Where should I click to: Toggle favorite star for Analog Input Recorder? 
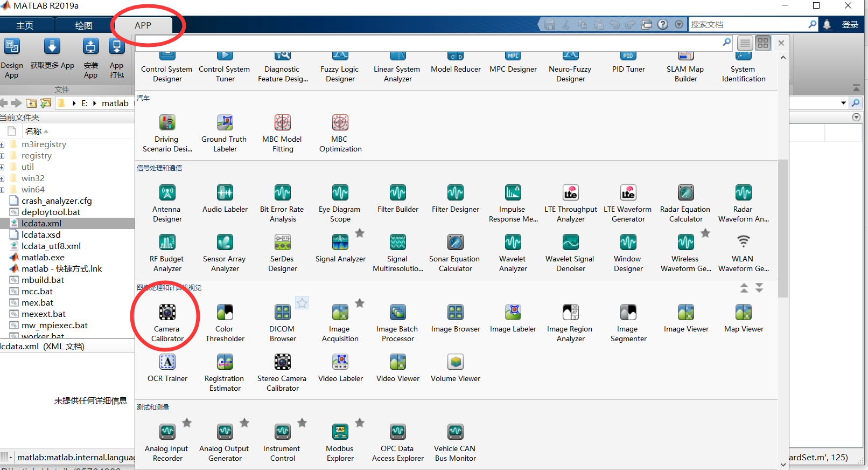click(187, 423)
